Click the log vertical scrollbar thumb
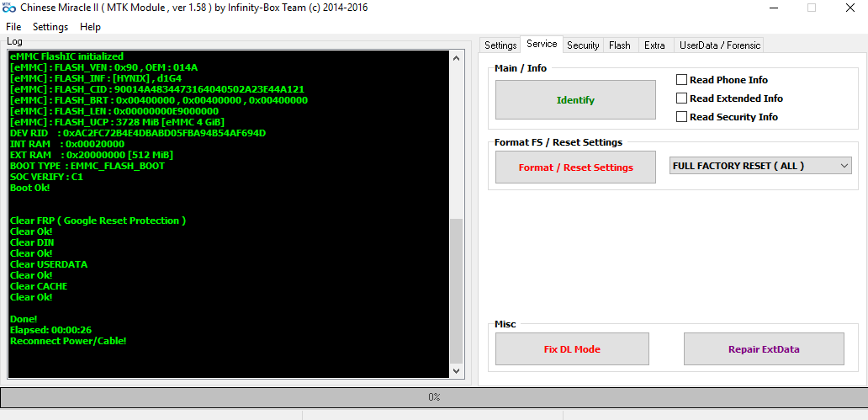 [456, 290]
